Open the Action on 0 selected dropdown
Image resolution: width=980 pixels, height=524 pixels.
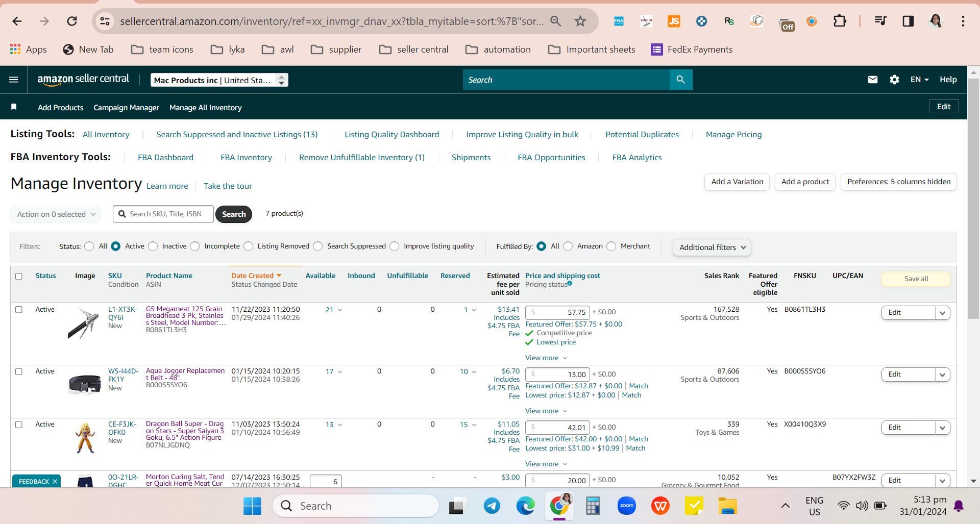click(56, 214)
